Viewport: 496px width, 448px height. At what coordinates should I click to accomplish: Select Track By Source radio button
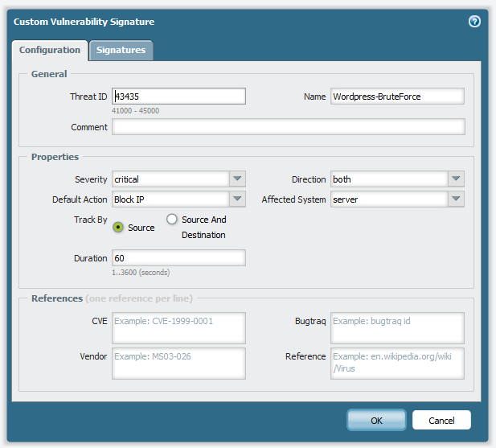[118, 228]
